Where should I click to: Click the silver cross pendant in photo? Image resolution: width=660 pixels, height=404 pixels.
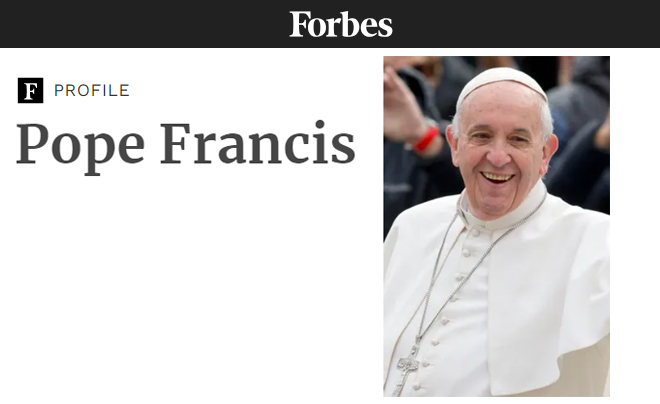click(x=407, y=366)
